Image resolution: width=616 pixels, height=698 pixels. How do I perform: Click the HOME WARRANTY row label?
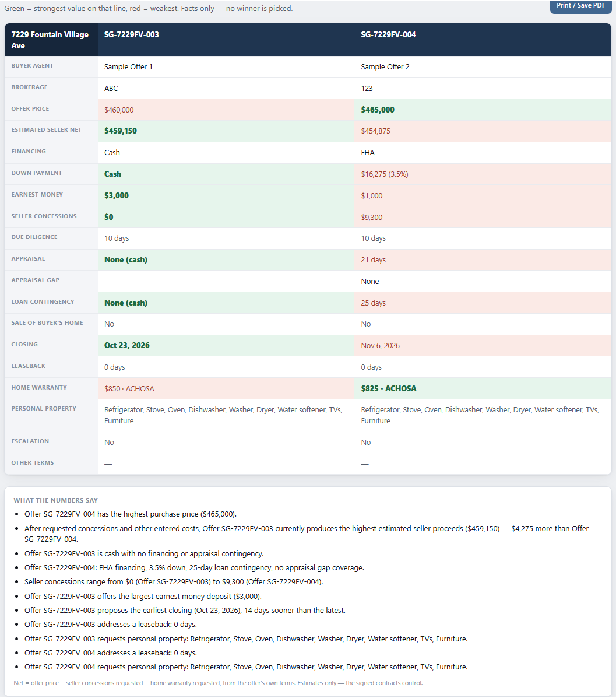[x=39, y=387]
